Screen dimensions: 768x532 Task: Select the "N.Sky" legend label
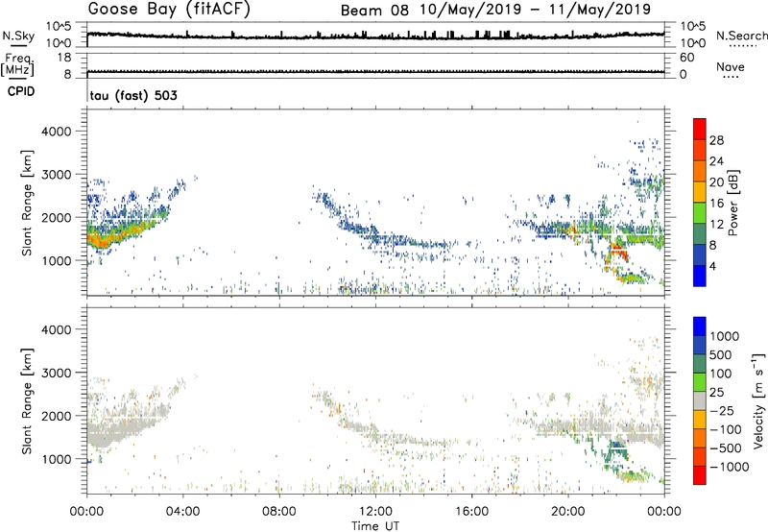18,36
